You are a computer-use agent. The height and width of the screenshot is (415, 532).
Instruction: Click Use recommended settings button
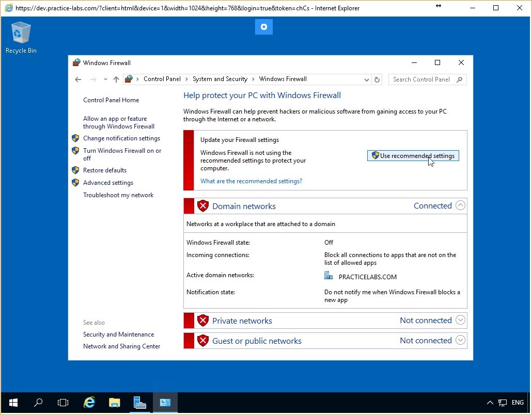(413, 156)
